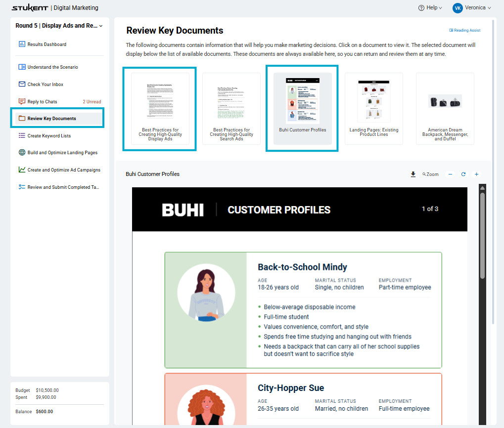Open Build and Optimize Landing Pages
Image resolution: width=504 pixels, height=428 pixels.
tap(62, 153)
